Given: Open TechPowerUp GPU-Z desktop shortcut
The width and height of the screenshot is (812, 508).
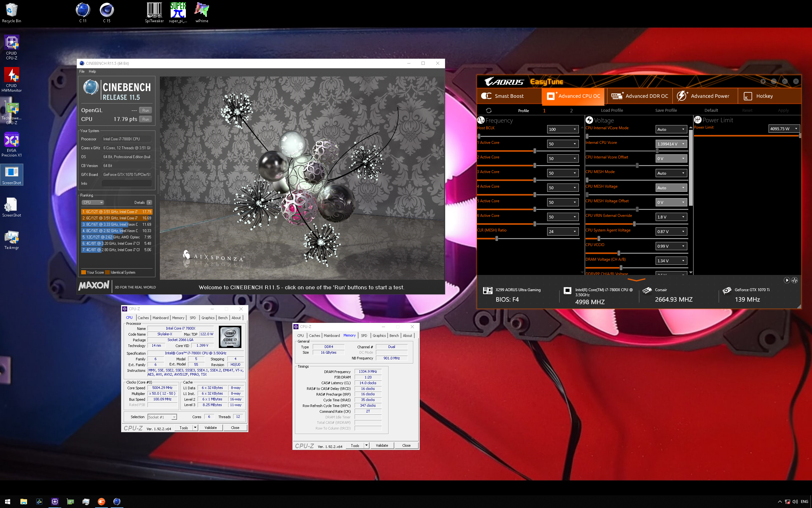Looking at the screenshot, I should [x=11, y=112].
